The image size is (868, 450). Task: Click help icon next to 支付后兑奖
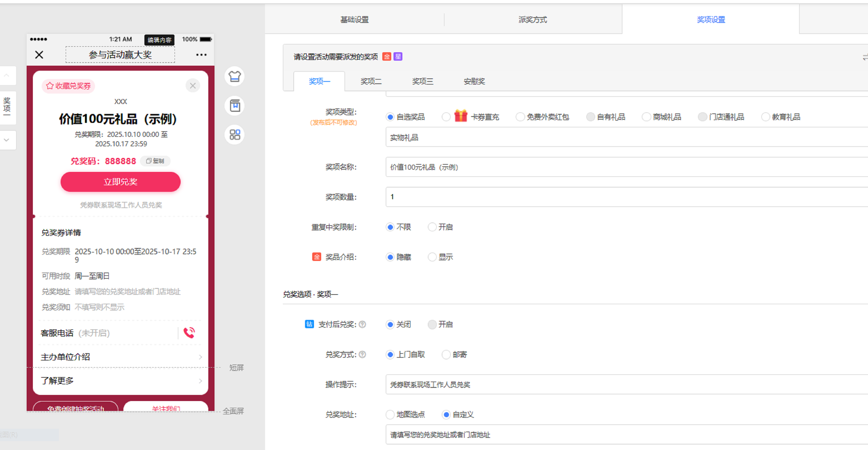click(362, 324)
